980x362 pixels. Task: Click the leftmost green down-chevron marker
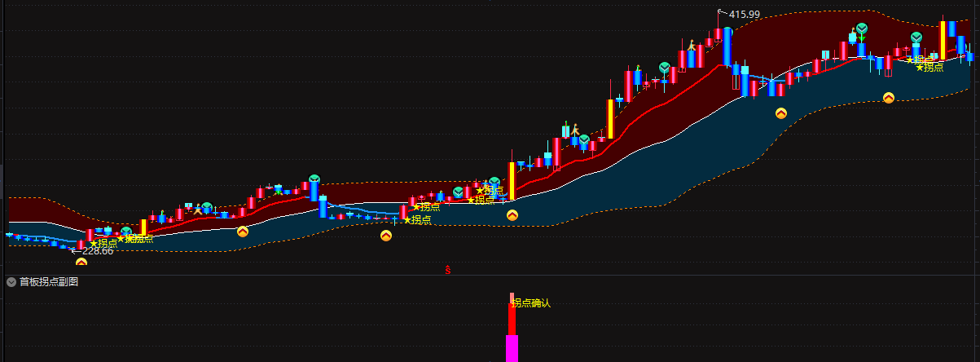tap(125, 232)
